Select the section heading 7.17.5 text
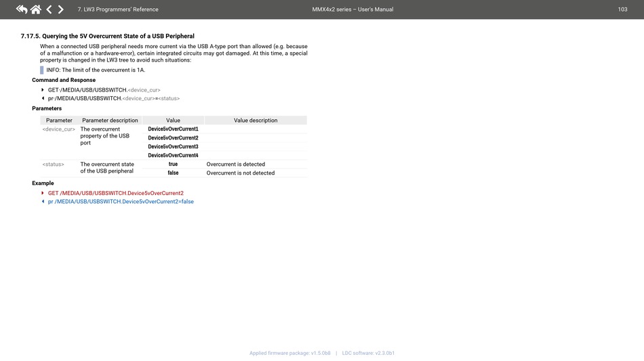 (x=108, y=36)
